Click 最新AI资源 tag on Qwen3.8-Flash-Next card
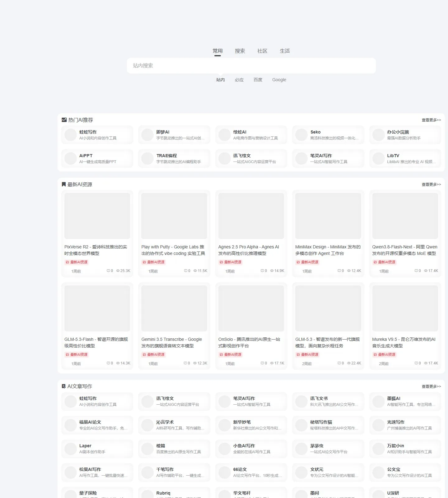448x498 pixels. [385, 262]
